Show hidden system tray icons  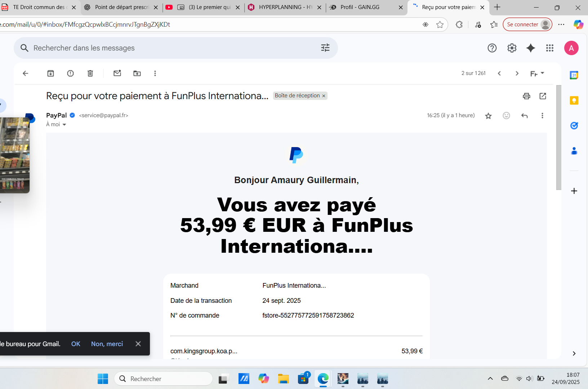tap(490, 379)
